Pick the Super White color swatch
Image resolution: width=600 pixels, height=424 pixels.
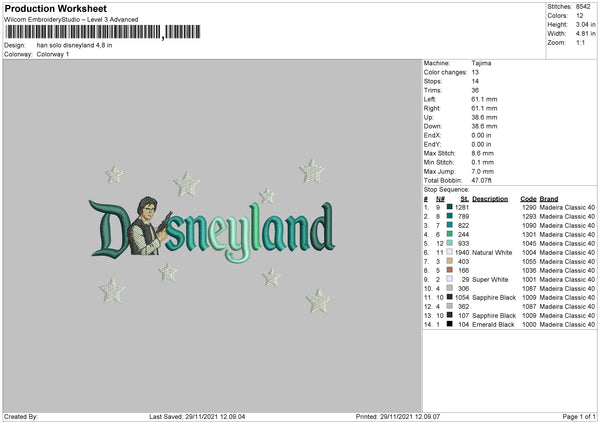click(x=450, y=279)
